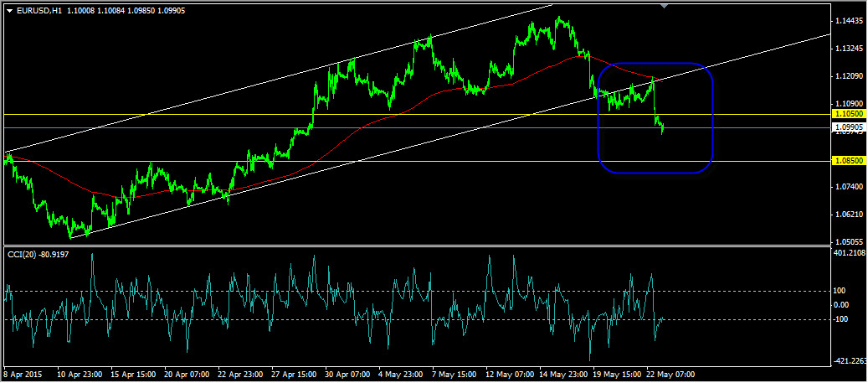
Task: Click the current price label 1.09905
Action: tap(850, 127)
